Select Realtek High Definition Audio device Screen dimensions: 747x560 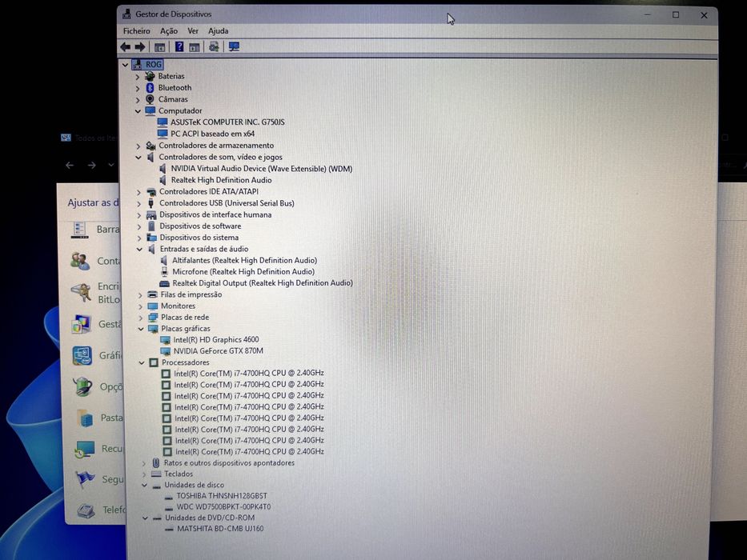[222, 180]
